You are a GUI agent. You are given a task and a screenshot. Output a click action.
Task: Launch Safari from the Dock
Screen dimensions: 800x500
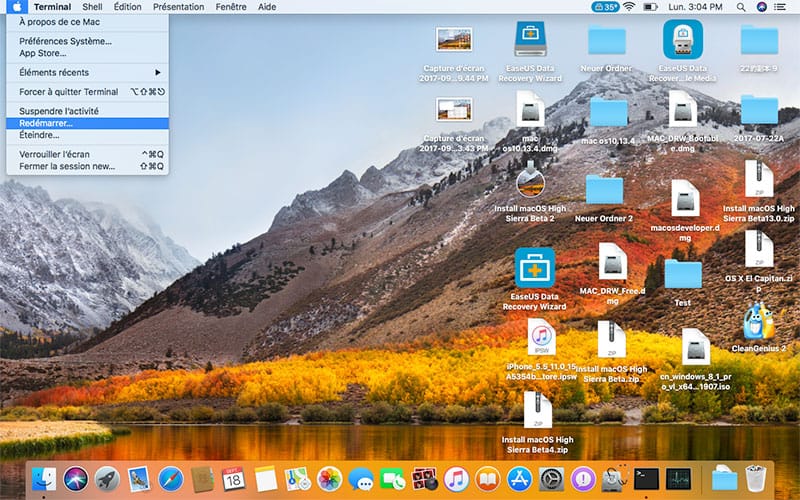170,480
